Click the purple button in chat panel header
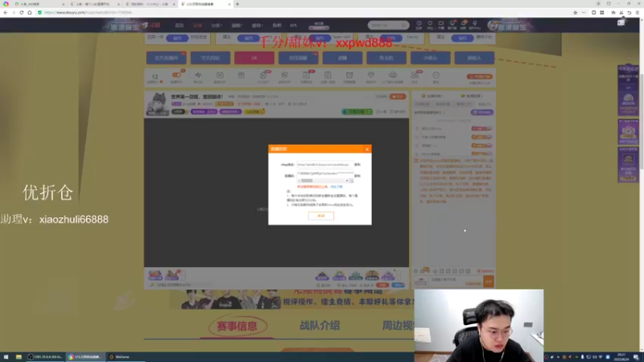Image resolution: width=644 pixels, height=362 pixels. point(482,113)
